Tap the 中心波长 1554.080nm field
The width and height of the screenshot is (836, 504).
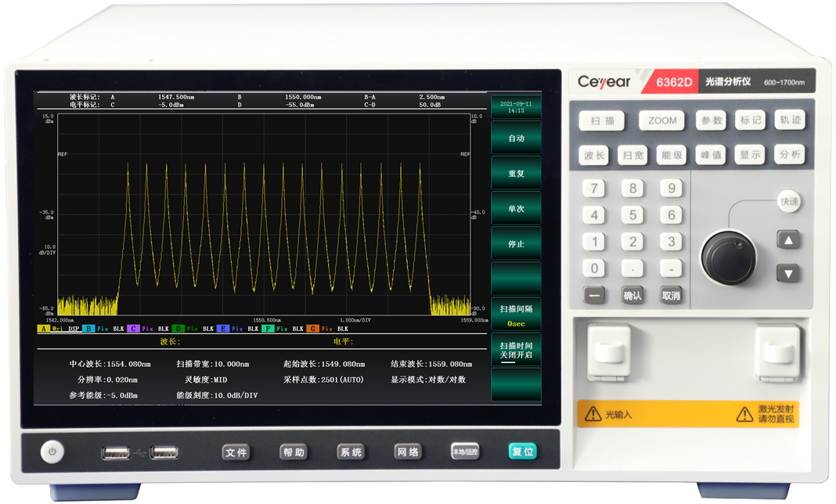point(110,364)
